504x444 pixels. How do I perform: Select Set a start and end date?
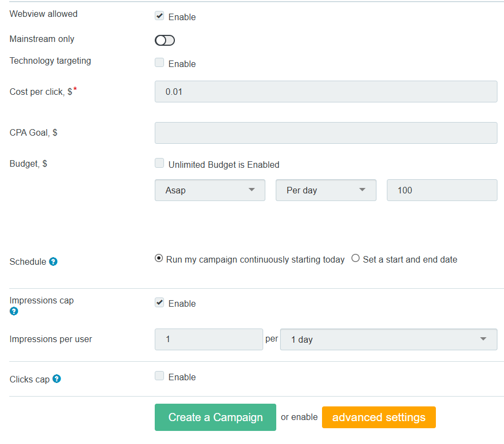pos(356,259)
